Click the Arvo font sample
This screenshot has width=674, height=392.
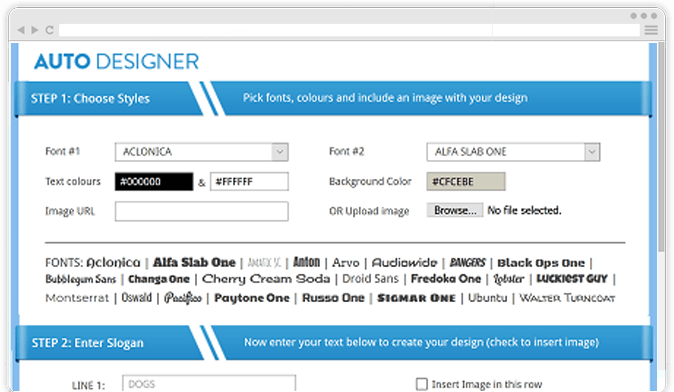(x=346, y=262)
